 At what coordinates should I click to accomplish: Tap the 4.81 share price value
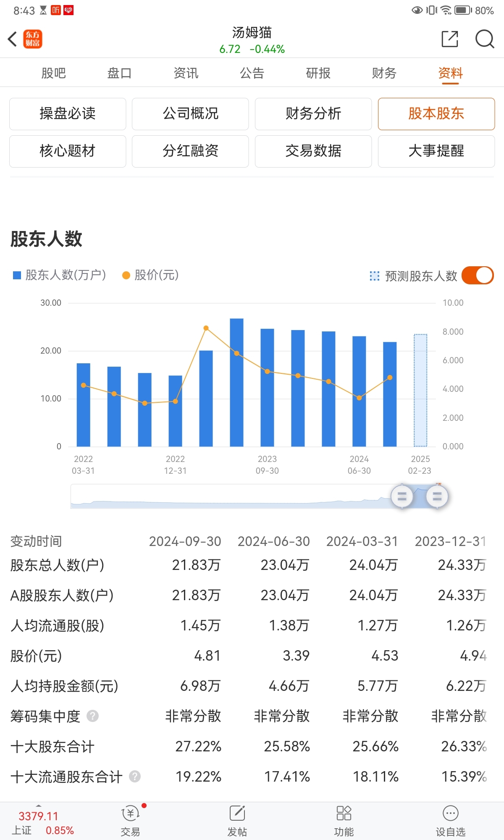pos(207,656)
